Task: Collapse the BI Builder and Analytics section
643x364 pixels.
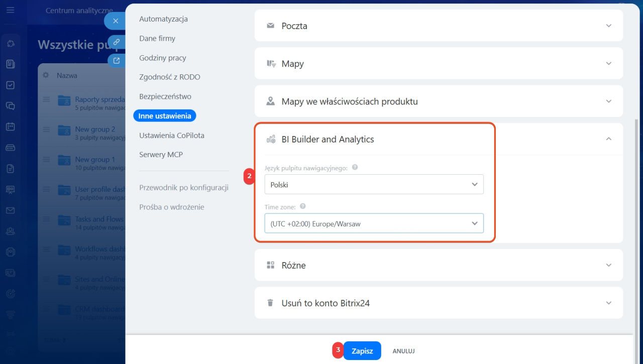Action: click(608, 139)
